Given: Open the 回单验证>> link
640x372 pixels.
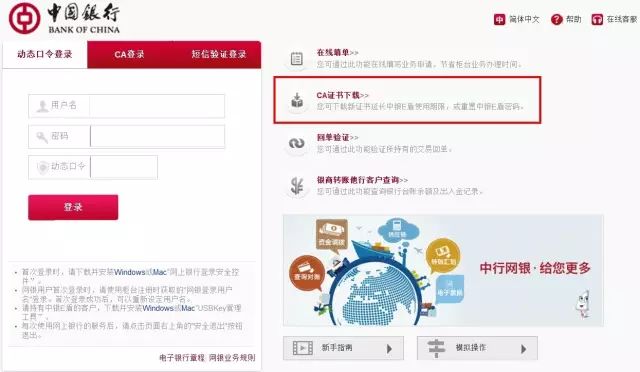Looking at the screenshot, I should [x=338, y=138].
